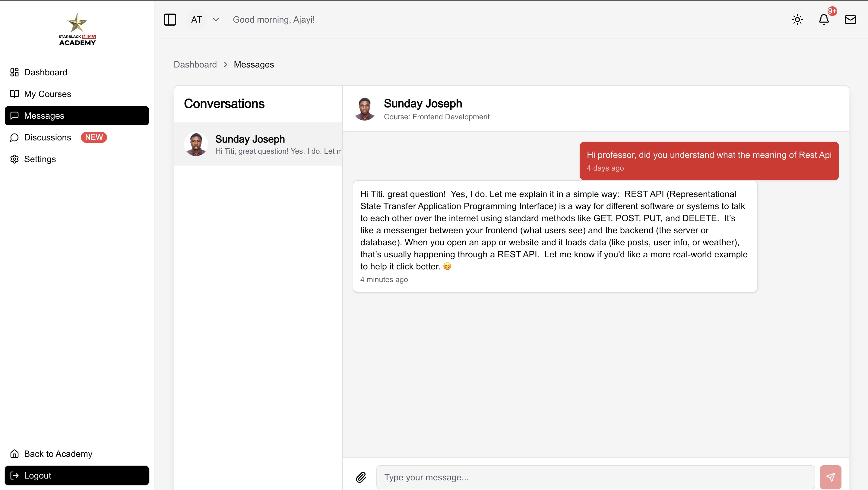Click Back to Academy

point(58,454)
